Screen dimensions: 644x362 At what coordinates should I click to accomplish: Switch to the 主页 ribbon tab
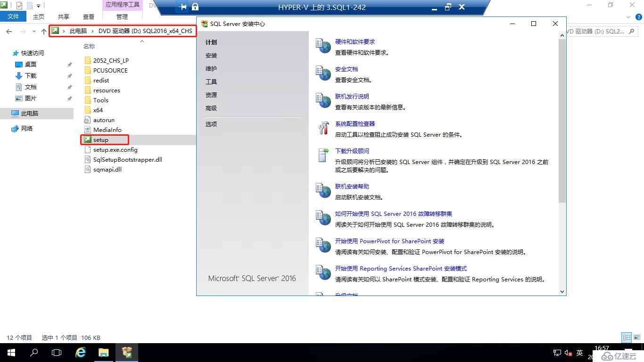click(39, 16)
